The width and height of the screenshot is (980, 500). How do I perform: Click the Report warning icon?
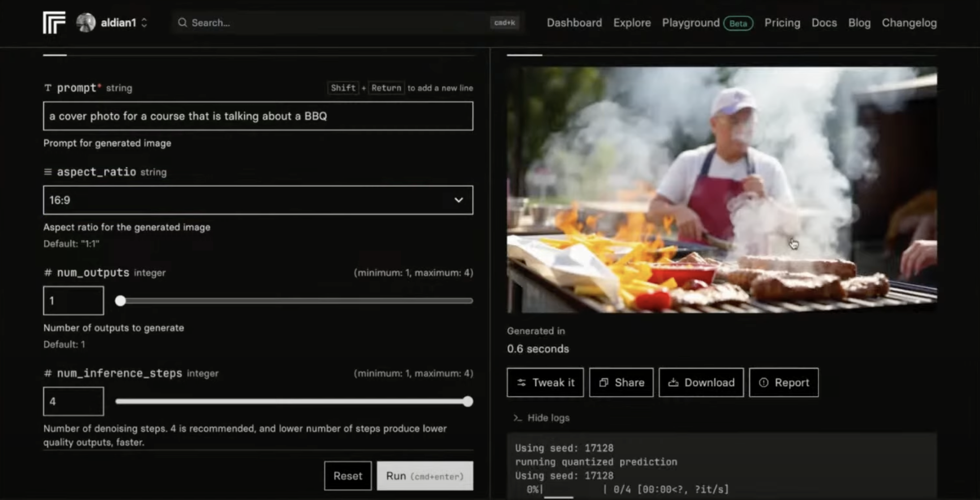tap(764, 383)
